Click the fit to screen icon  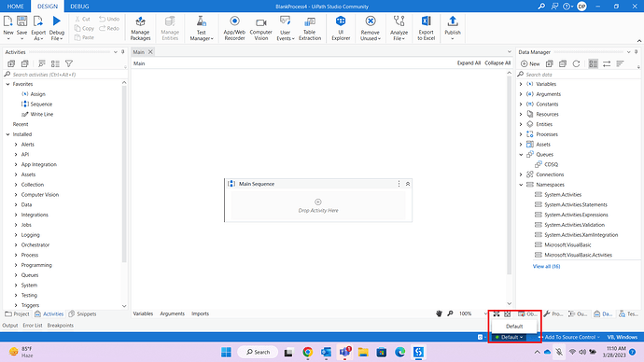497,313
